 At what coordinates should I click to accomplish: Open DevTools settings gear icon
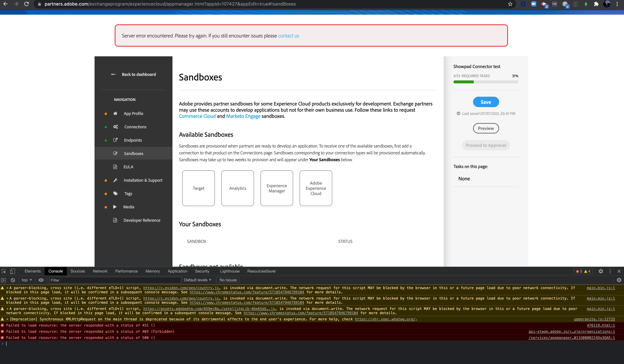coord(601,271)
